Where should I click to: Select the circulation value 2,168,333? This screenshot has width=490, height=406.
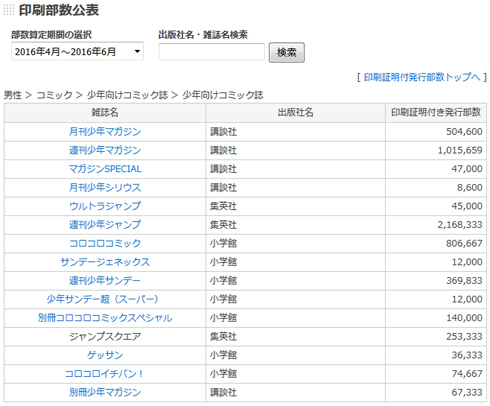coord(460,224)
